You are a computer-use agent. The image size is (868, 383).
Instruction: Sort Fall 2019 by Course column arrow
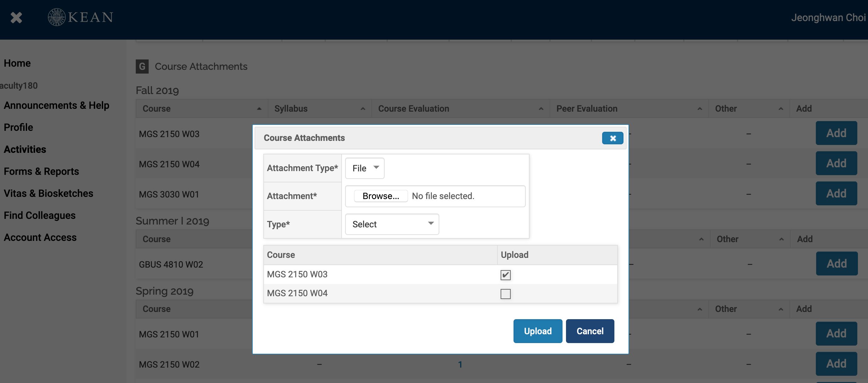click(x=259, y=108)
